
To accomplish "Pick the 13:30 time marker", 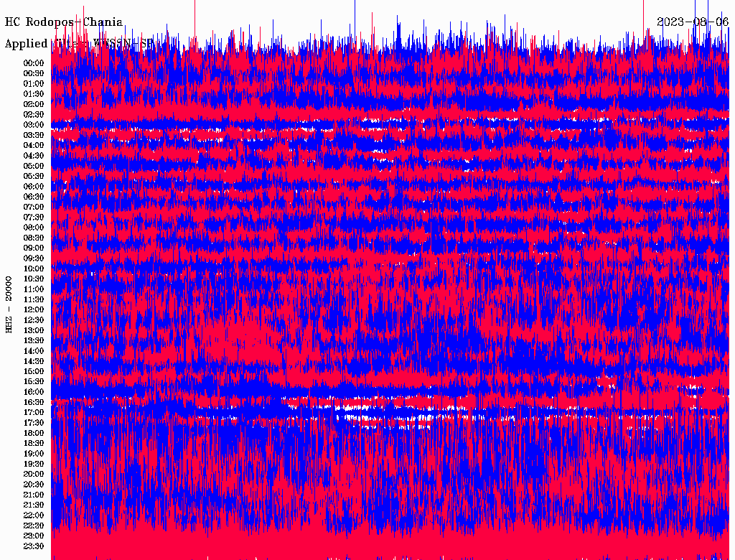I will pyautogui.click(x=34, y=340).
